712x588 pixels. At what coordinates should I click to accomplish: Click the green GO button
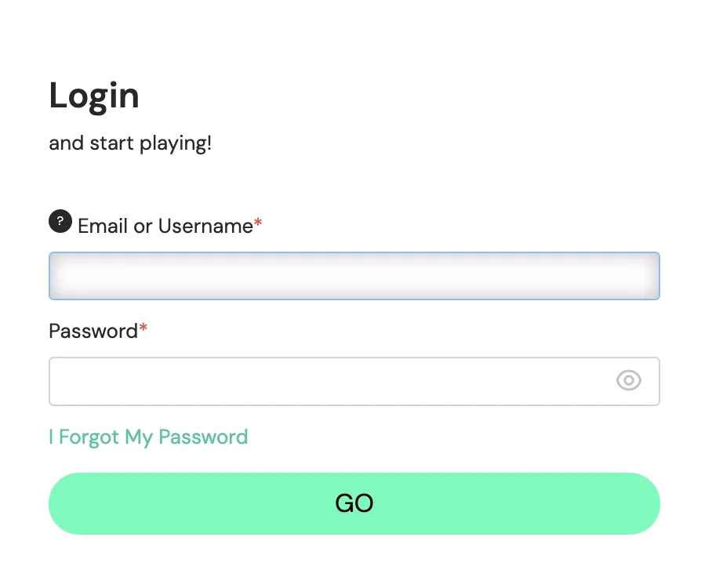click(x=354, y=503)
